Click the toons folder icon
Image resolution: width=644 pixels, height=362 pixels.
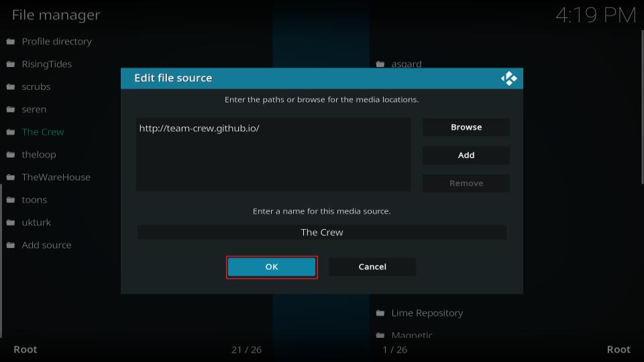(11, 200)
